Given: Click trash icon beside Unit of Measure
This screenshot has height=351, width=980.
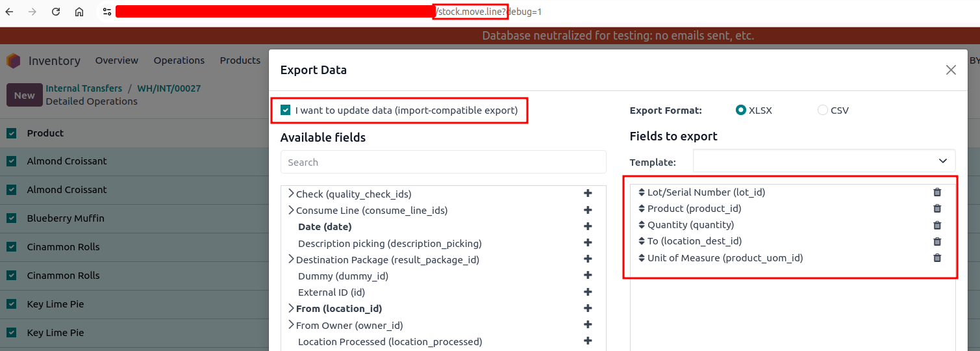Looking at the screenshot, I should [x=937, y=258].
